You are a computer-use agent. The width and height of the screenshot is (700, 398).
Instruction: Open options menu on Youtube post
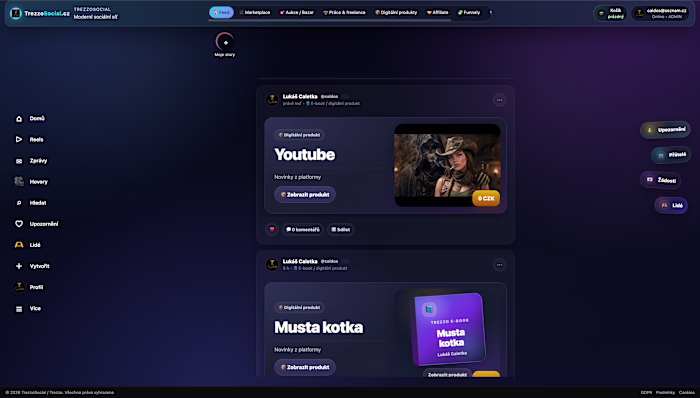click(500, 100)
